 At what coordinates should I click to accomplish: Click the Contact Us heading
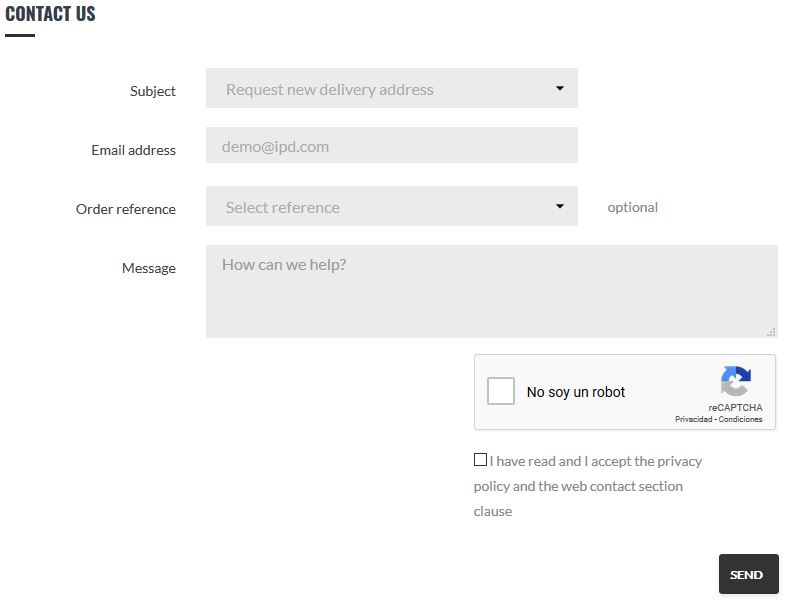50,14
